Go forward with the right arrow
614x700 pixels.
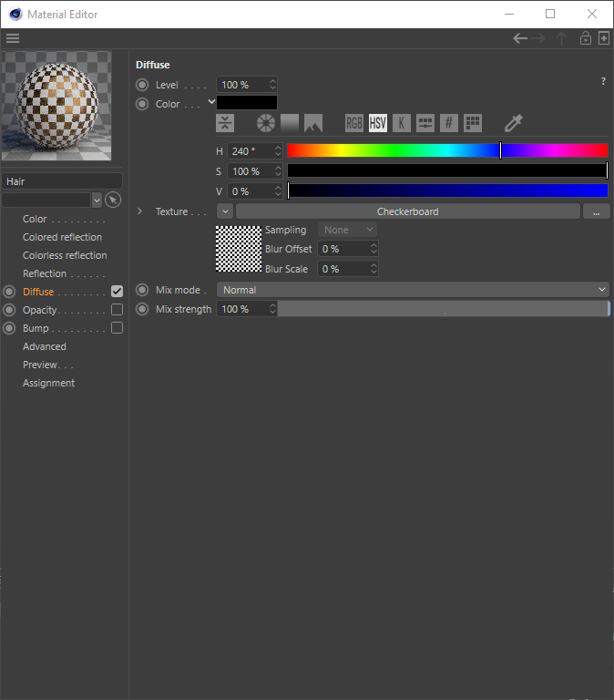pos(538,38)
